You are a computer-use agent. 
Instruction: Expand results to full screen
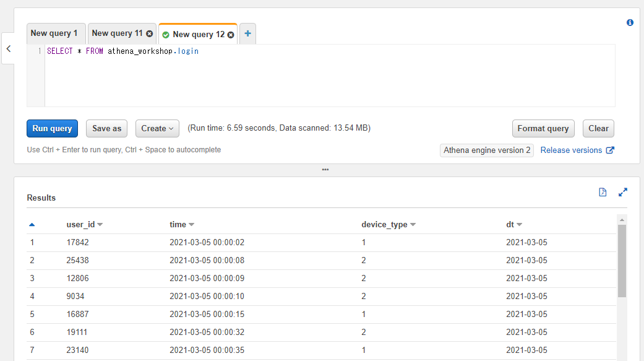tap(622, 192)
